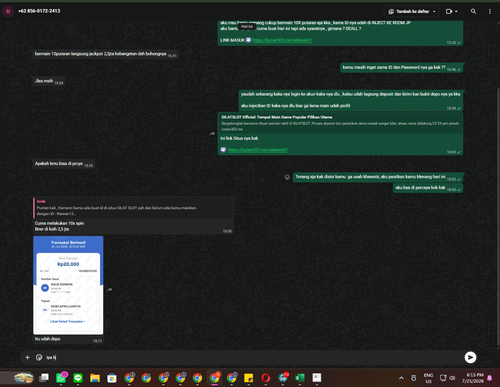Click the 'Hari ini' date chip
The width and height of the screenshot is (500, 387).
click(x=247, y=26)
